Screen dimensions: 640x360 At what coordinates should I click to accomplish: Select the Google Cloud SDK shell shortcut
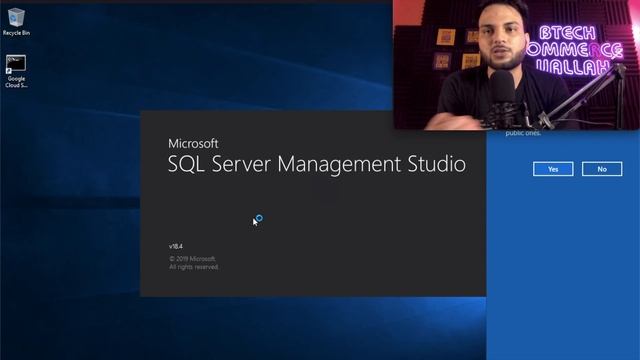[x=16, y=71]
